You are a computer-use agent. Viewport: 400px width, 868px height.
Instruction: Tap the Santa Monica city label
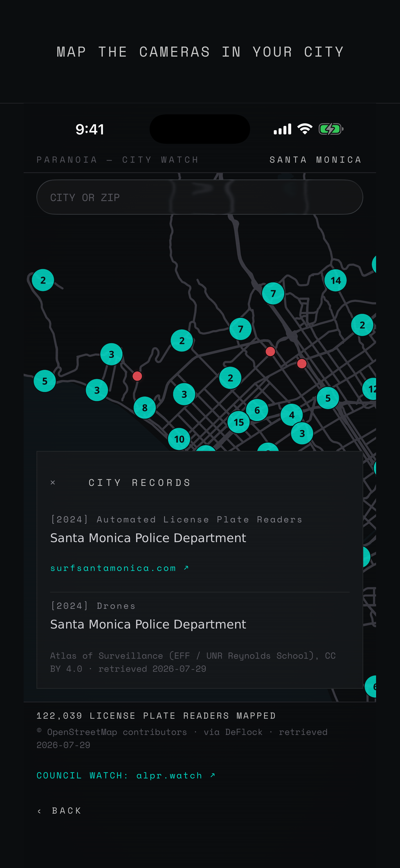[315, 160]
